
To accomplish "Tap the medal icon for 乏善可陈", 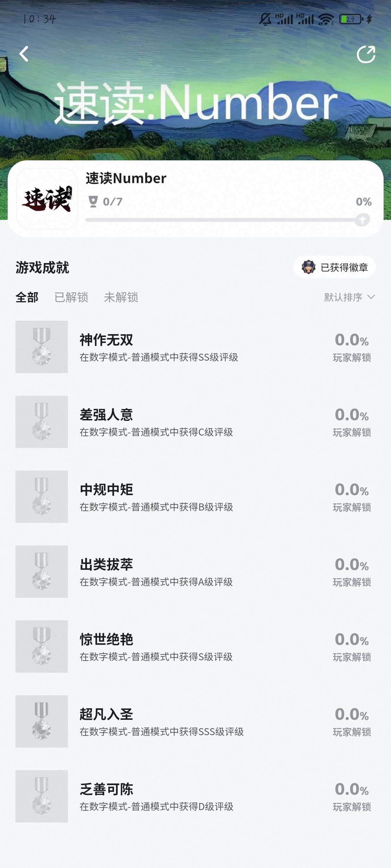I will [41, 796].
